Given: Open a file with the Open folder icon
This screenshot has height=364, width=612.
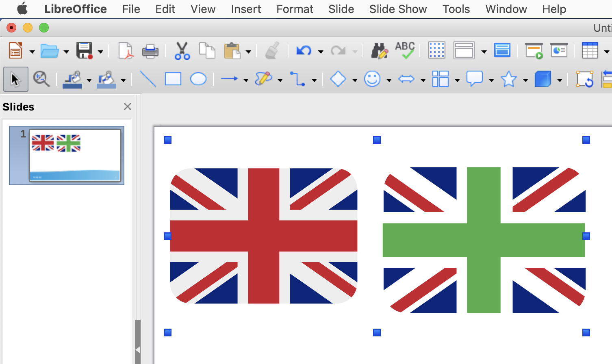Looking at the screenshot, I should click(x=50, y=51).
